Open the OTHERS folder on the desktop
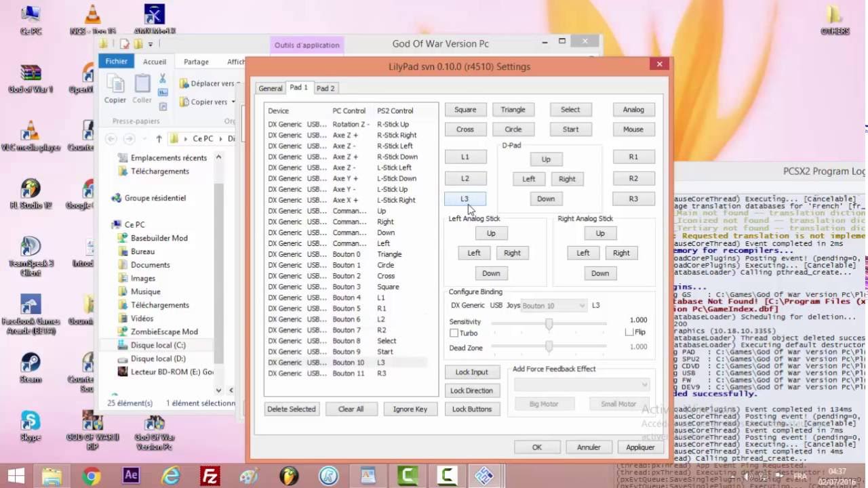This screenshot has width=868, height=488. point(835,20)
